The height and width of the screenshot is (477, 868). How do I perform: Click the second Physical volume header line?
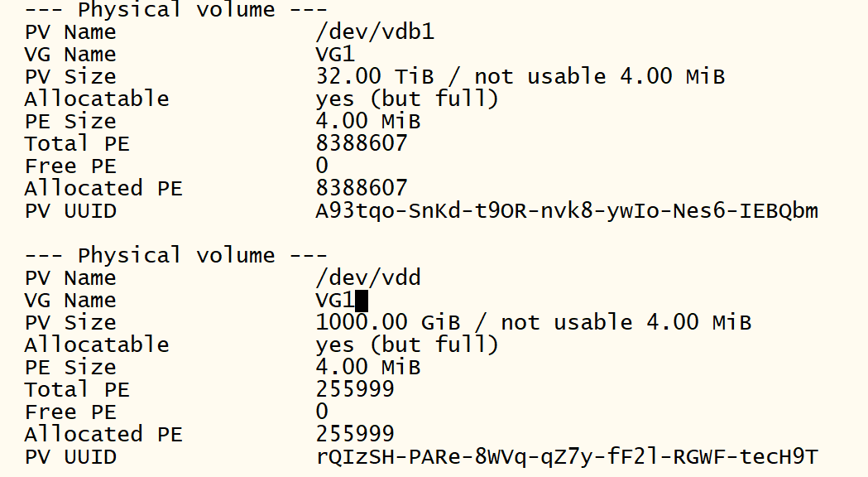(x=176, y=256)
